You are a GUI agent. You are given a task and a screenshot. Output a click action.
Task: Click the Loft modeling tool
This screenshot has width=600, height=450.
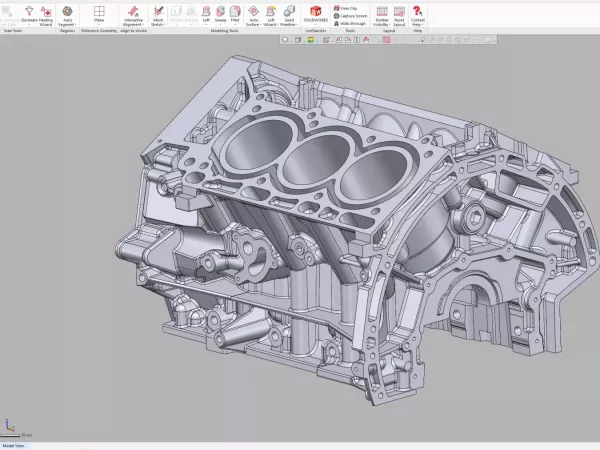pos(205,12)
